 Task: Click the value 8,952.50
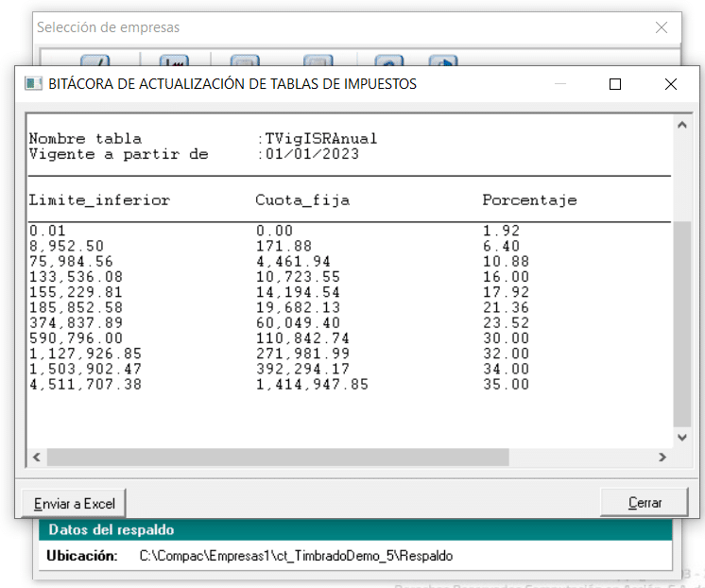66,246
